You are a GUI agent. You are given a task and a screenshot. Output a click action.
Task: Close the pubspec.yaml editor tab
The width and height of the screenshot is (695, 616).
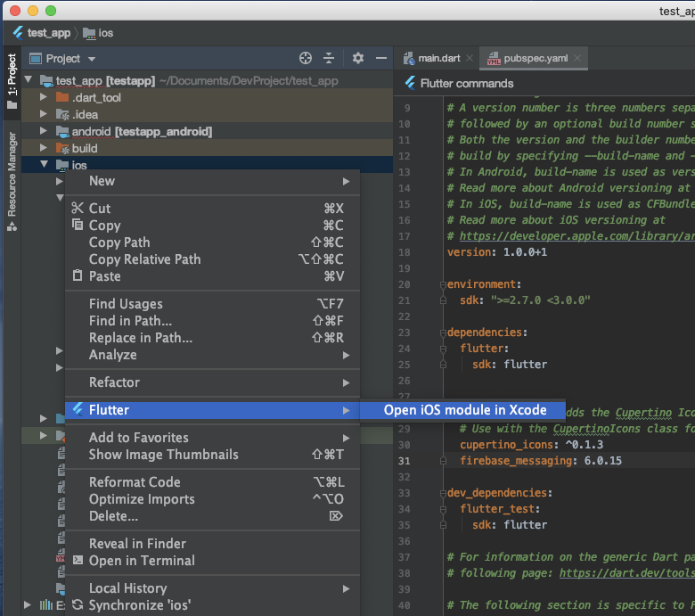click(x=577, y=58)
